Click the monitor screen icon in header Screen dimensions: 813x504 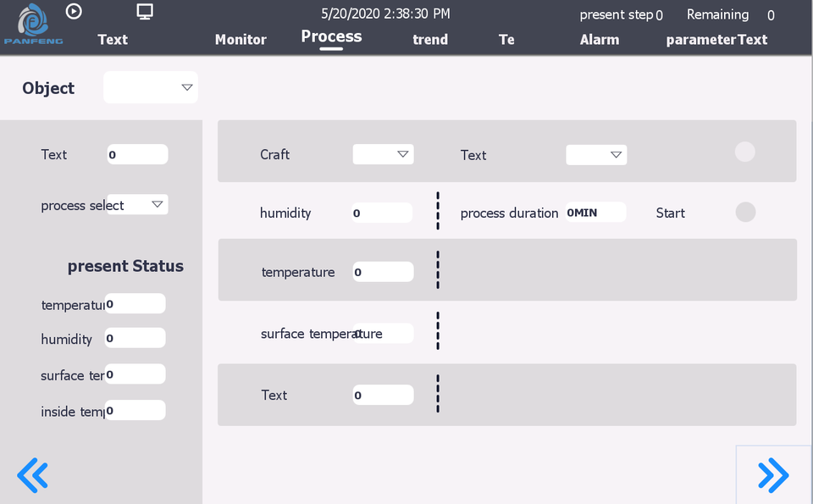pos(145,12)
